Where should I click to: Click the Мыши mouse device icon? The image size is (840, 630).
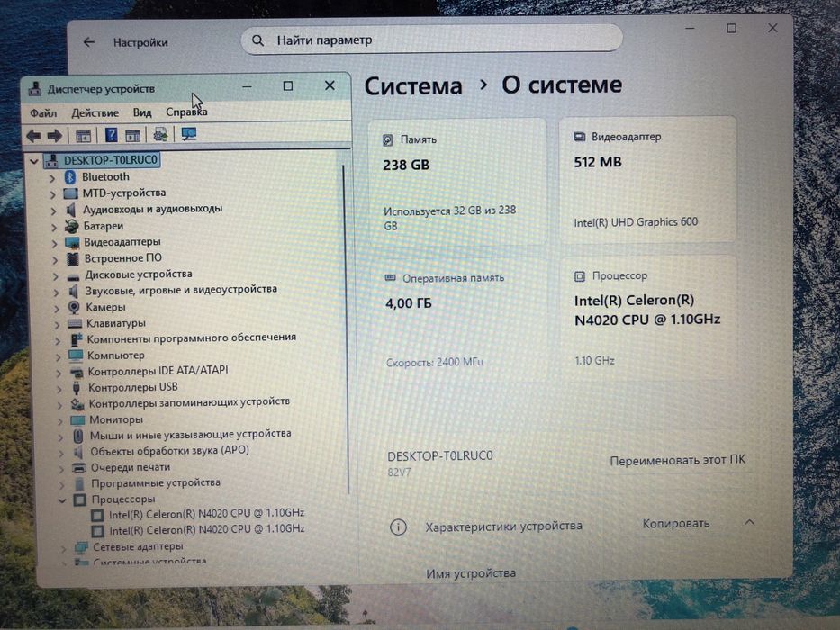pos(78,436)
